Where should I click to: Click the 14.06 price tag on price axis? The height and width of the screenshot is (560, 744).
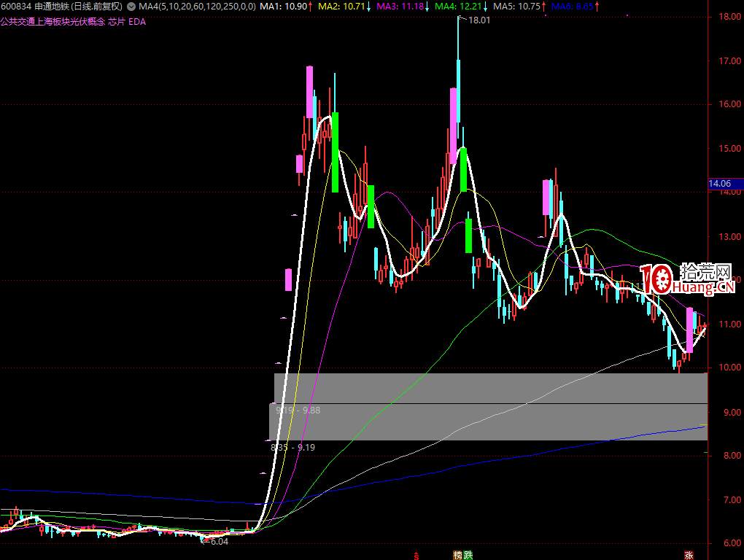click(x=724, y=184)
